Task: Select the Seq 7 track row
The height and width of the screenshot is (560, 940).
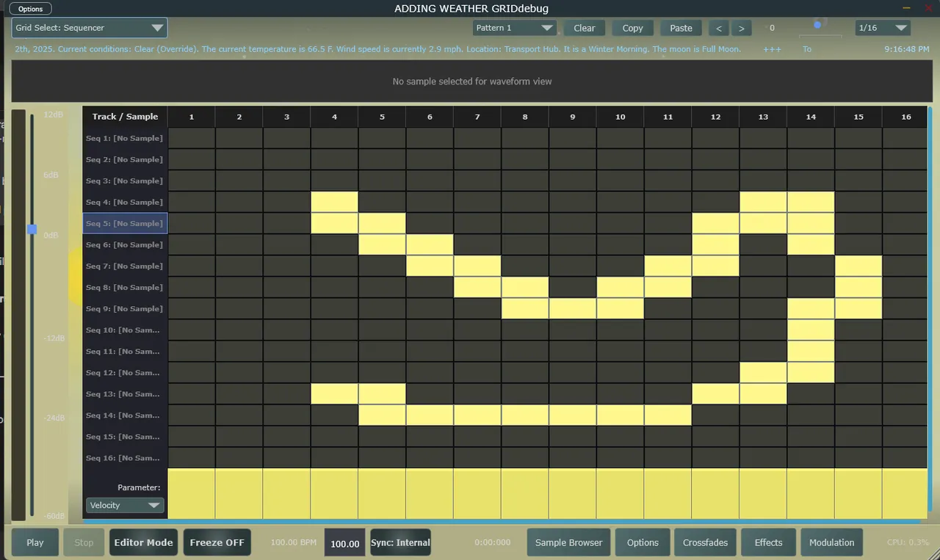Action: pos(124,266)
